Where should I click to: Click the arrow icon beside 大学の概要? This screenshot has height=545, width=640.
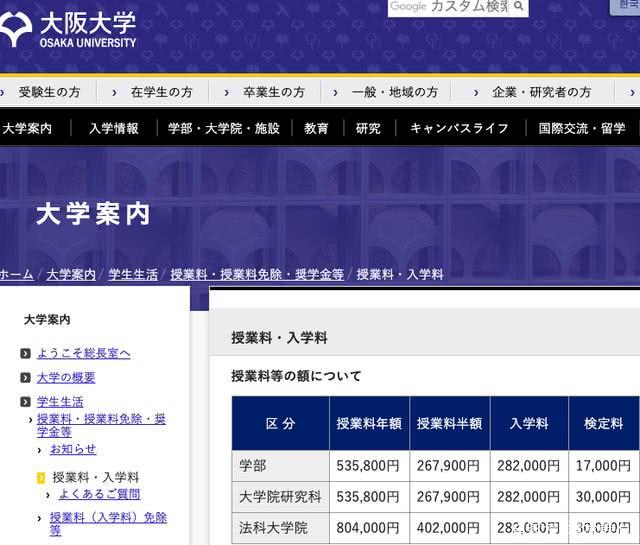pos(25,378)
